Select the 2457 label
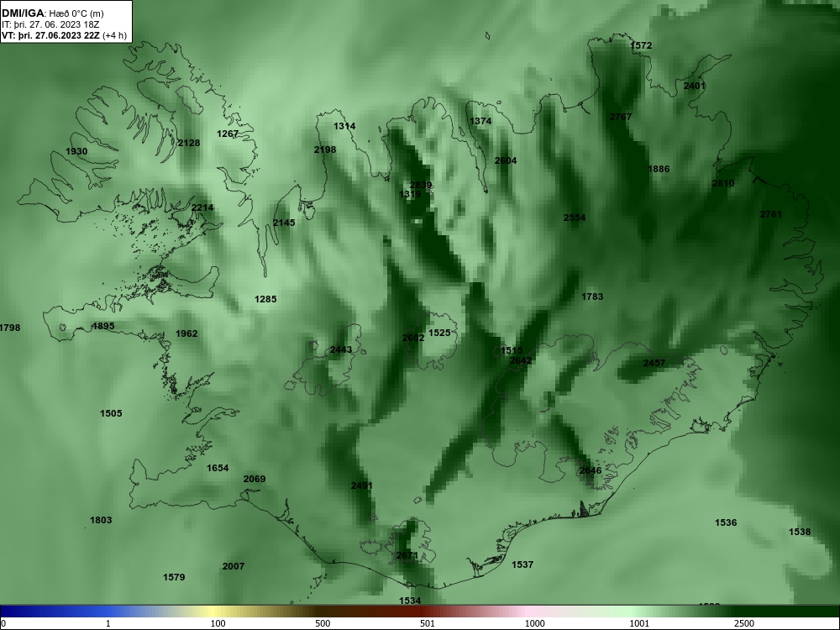Viewport: 840px width, 630px height. 654,363
